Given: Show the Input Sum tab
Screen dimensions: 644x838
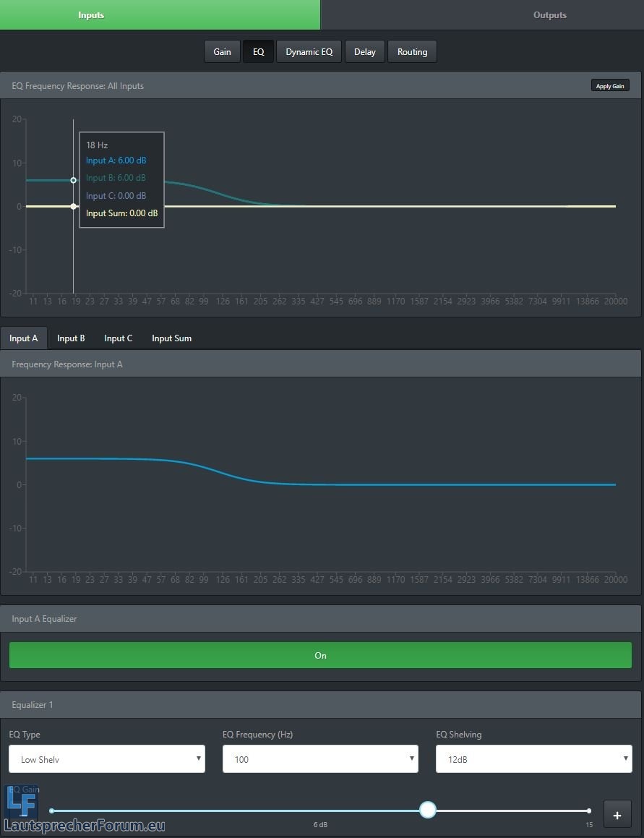Looking at the screenshot, I should point(171,338).
